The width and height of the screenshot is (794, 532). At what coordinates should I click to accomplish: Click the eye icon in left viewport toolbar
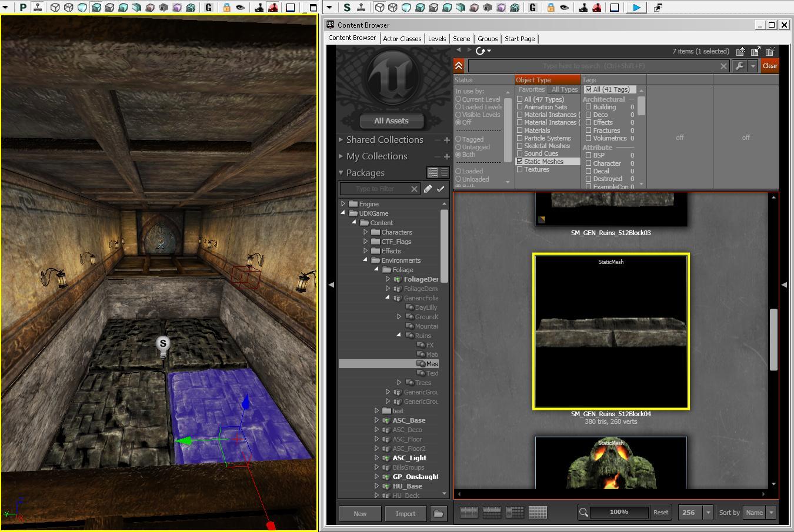coord(240,8)
